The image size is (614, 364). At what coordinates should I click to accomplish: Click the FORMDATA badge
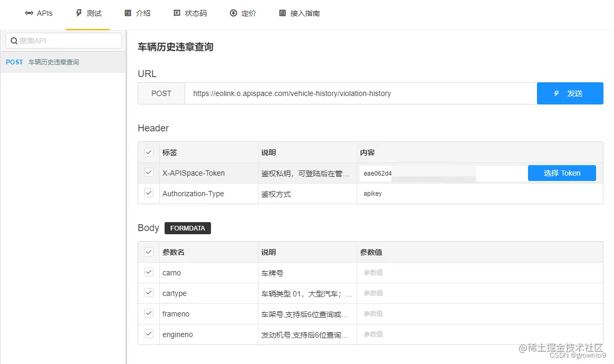(188, 228)
